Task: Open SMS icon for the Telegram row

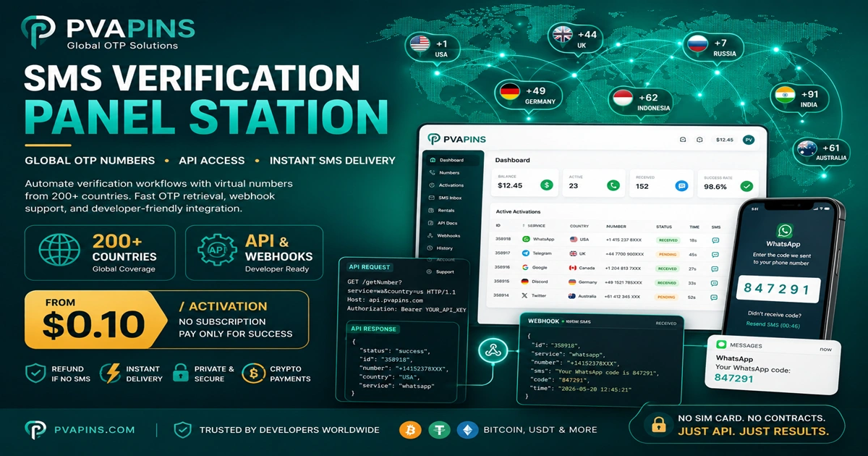Action: (715, 254)
